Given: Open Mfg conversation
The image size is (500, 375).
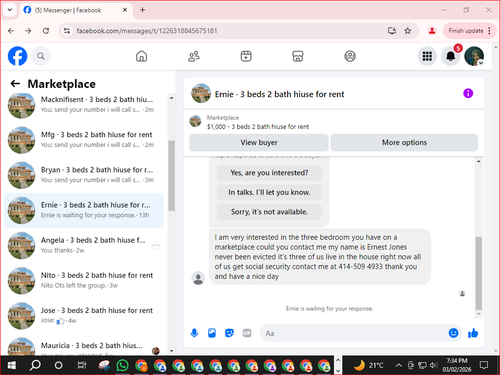Looking at the screenshot, I should (x=84, y=140).
